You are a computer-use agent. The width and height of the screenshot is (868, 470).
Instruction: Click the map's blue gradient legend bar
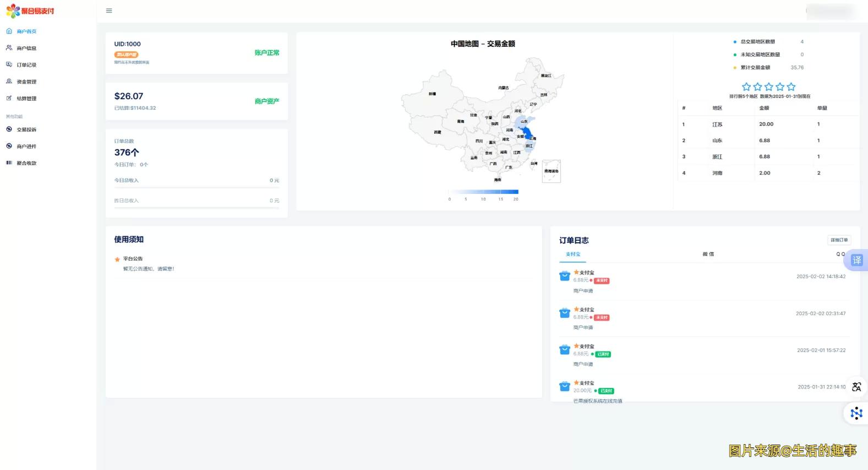pyautogui.click(x=483, y=192)
